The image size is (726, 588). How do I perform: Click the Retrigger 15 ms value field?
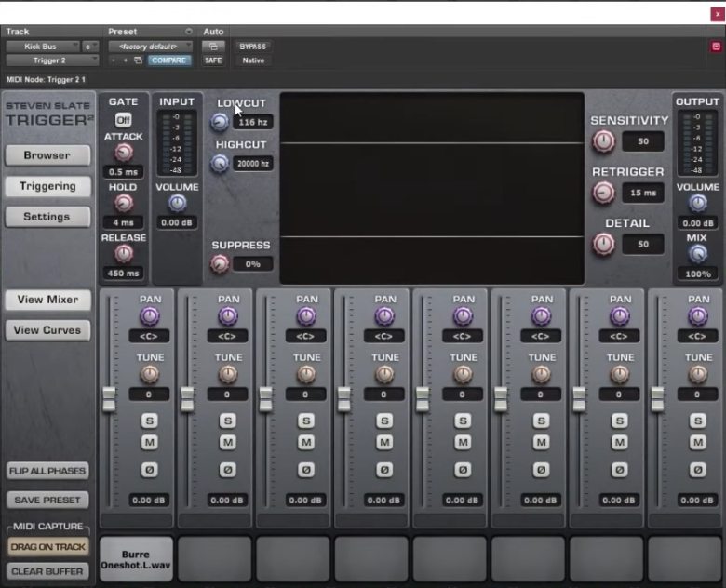pyautogui.click(x=642, y=194)
